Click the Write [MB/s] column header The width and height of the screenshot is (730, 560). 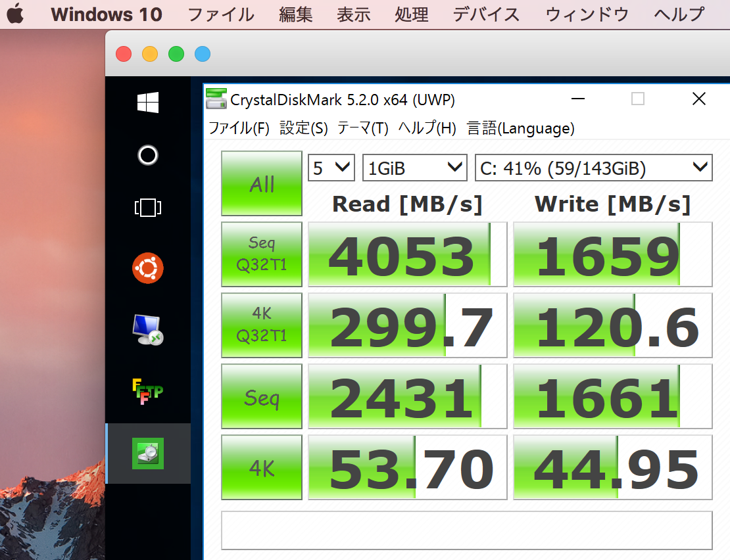613,204
